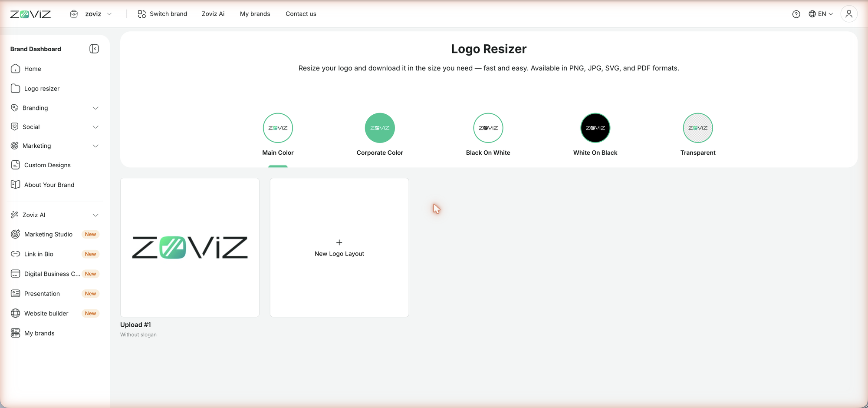Go to My brands in top menu
Viewport: 868px width, 408px height.
(x=255, y=14)
